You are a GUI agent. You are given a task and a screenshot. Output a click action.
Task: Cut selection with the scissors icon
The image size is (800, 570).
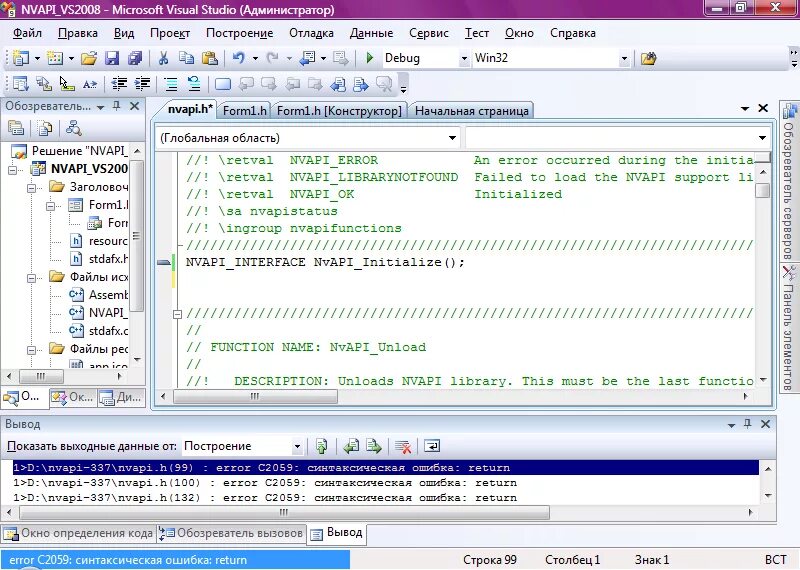tap(163, 58)
